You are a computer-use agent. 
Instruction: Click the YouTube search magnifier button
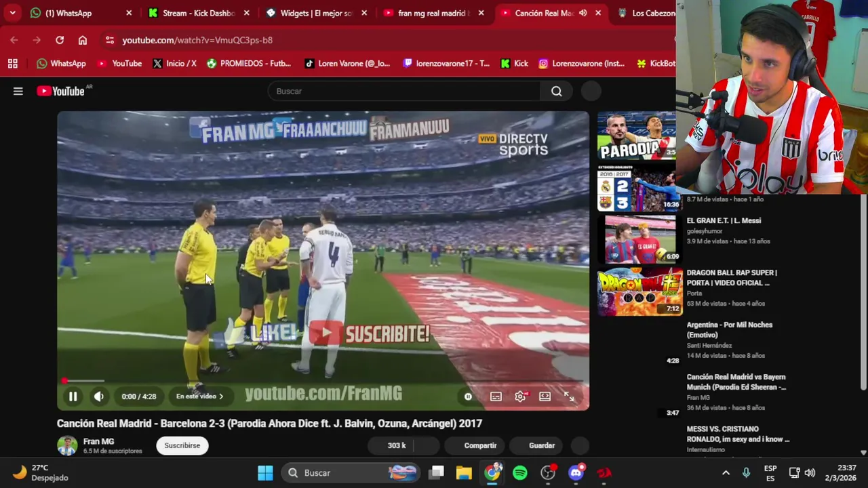pos(557,91)
